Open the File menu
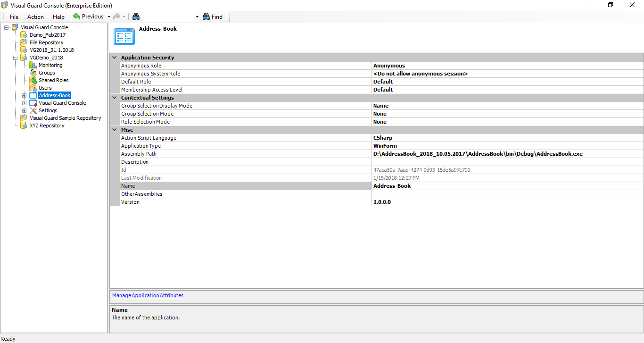Screen dimensions: 644x343 click(14, 17)
